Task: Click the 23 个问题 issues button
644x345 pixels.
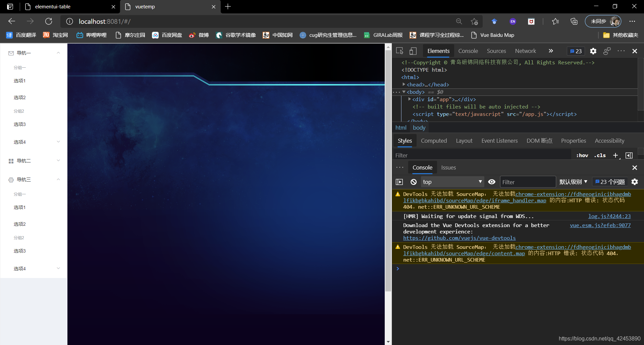Action: tap(610, 182)
